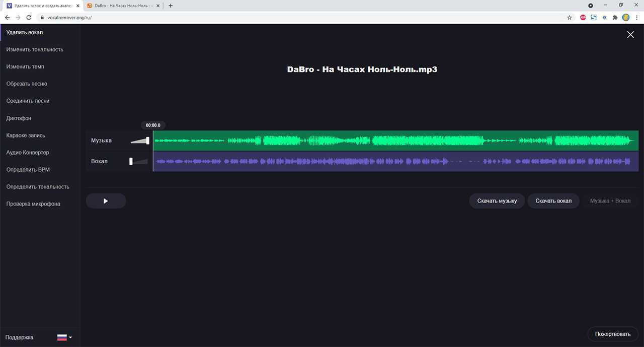Image resolution: width=644 pixels, height=347 pixels.
Task: Open Изменить тональность in the sidebar
Action: pos(35,49)
